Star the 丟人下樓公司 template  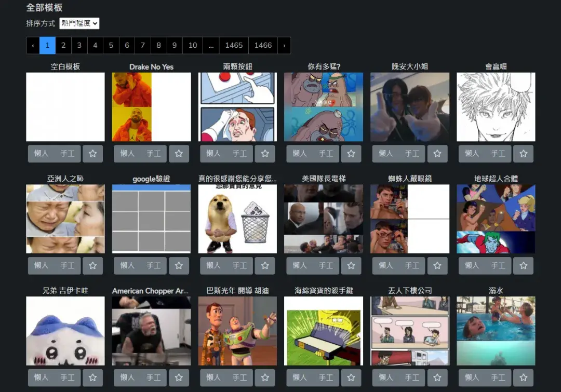click(x=437, y=377)
